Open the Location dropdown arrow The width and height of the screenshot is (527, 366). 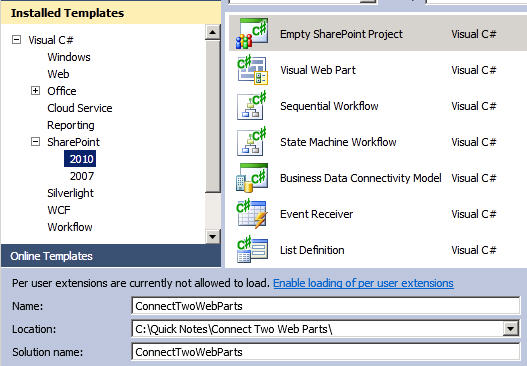511,329
